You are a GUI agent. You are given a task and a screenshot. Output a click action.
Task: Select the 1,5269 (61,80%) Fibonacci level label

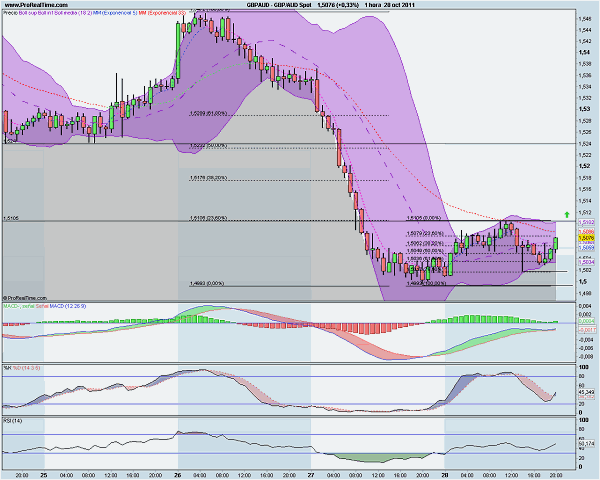209,115
